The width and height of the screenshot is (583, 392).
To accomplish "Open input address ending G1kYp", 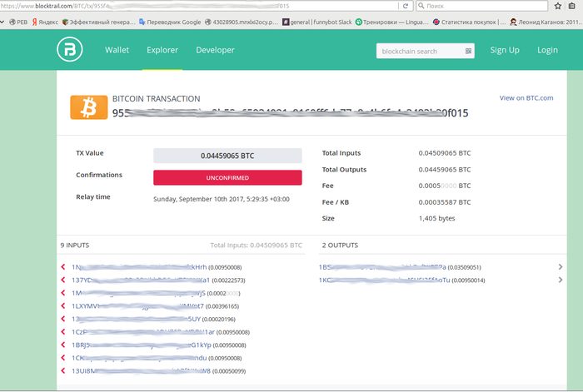I will click(142, 345).
